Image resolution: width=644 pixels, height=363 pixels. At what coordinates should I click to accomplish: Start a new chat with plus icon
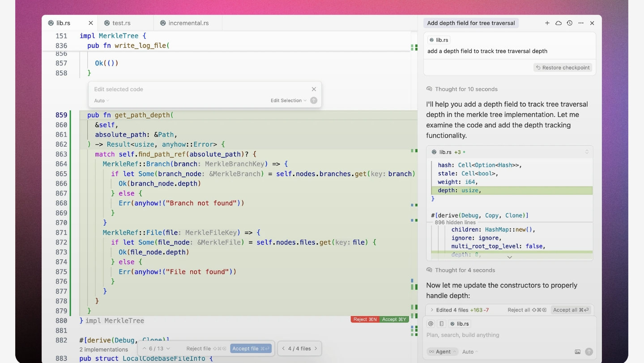pyautogui.click(x=547, y=23)
